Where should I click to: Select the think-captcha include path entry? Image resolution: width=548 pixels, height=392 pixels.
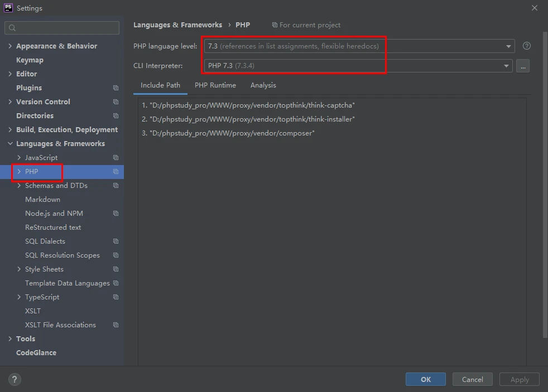(248, 105)
